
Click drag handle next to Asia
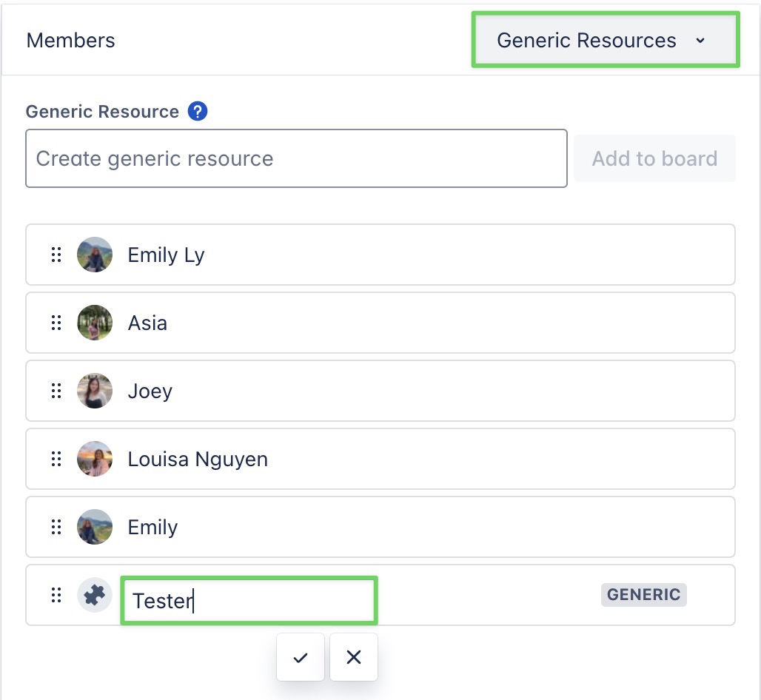coord(56,323)
